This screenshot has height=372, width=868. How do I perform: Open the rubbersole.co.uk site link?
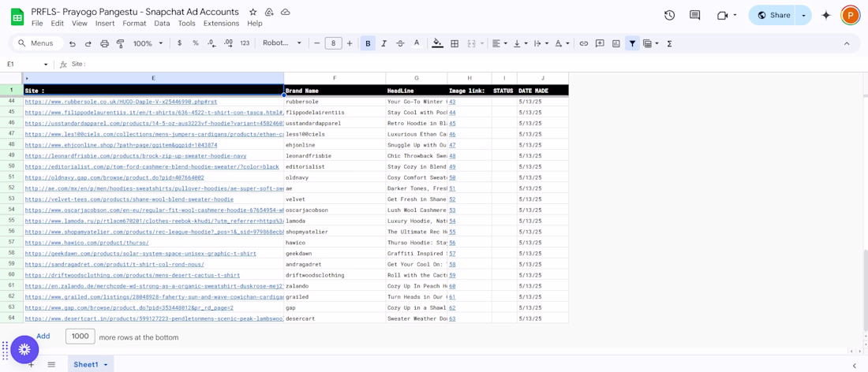coord(121,102)
